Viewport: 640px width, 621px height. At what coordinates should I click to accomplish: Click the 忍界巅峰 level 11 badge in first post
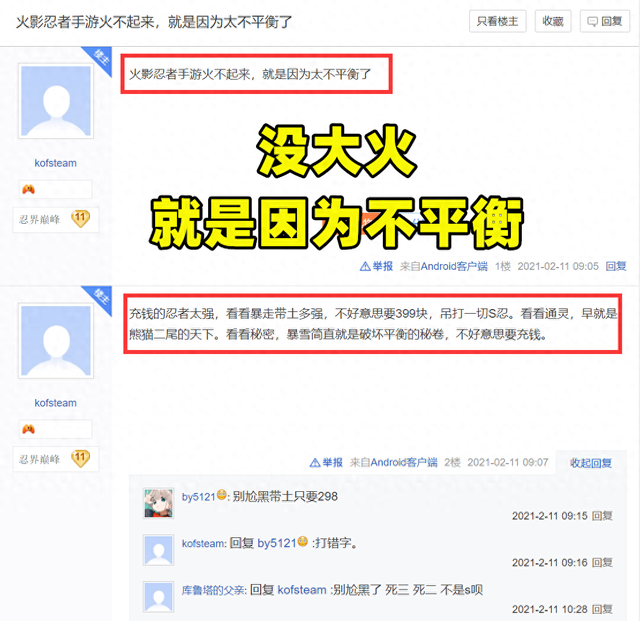click(56, 220)
